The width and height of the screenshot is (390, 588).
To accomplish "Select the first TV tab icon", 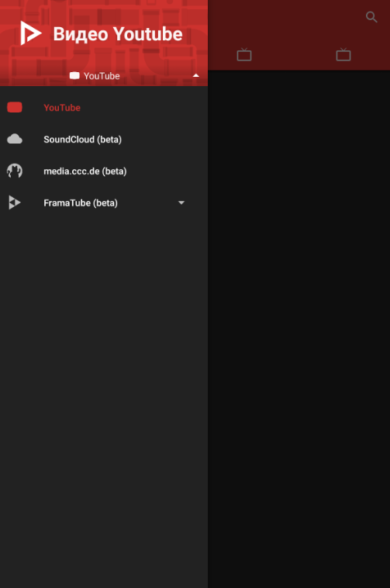I will tap(244, 55).
